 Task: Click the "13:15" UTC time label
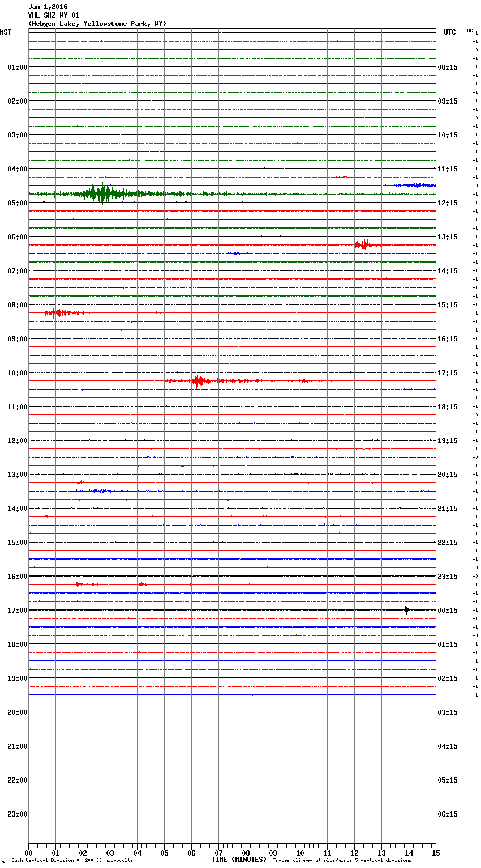pyautogui.click(x=448, y=237)
